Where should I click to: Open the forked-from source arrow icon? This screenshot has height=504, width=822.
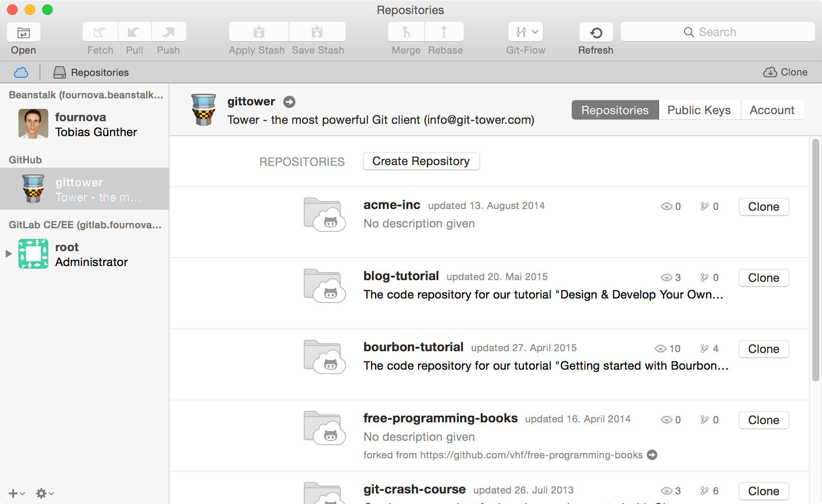click(x=653, y=455)
